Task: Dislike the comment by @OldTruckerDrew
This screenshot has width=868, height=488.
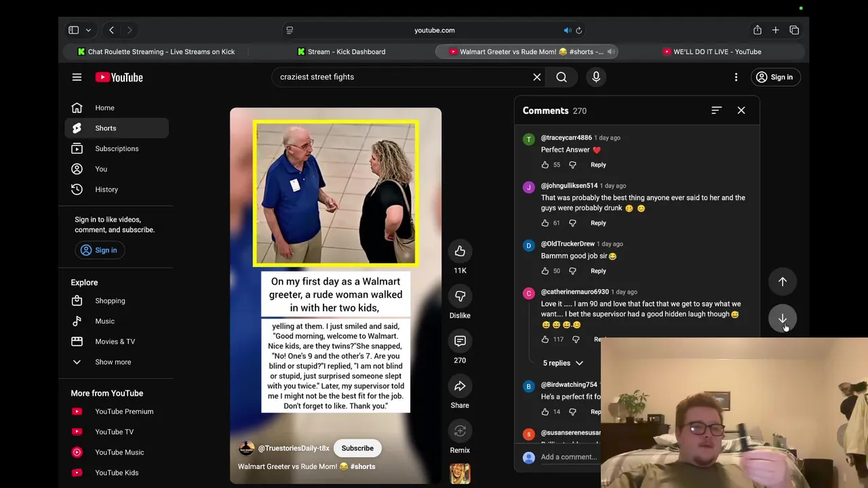Action: click(572, 271)
